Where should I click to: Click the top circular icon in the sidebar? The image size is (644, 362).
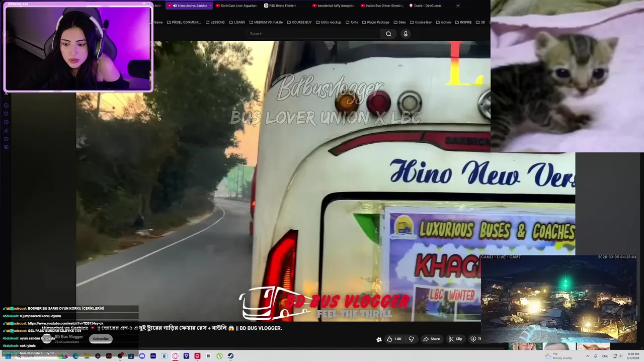(x=6, y=105)
